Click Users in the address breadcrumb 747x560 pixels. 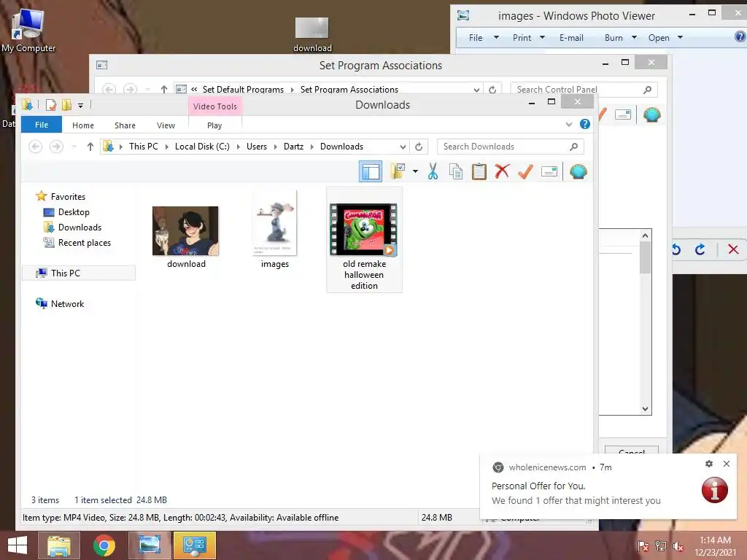coord(256,147)
